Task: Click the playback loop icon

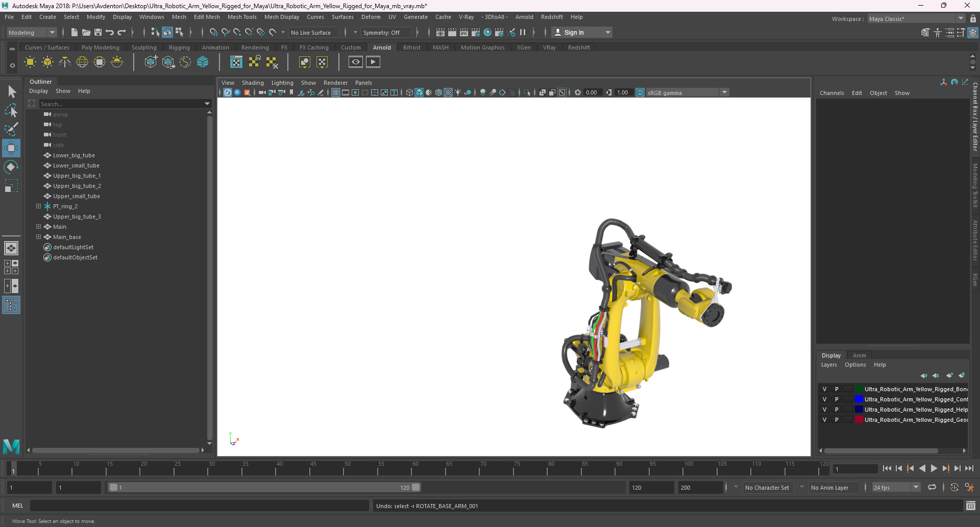Action: tap(932, 487)
